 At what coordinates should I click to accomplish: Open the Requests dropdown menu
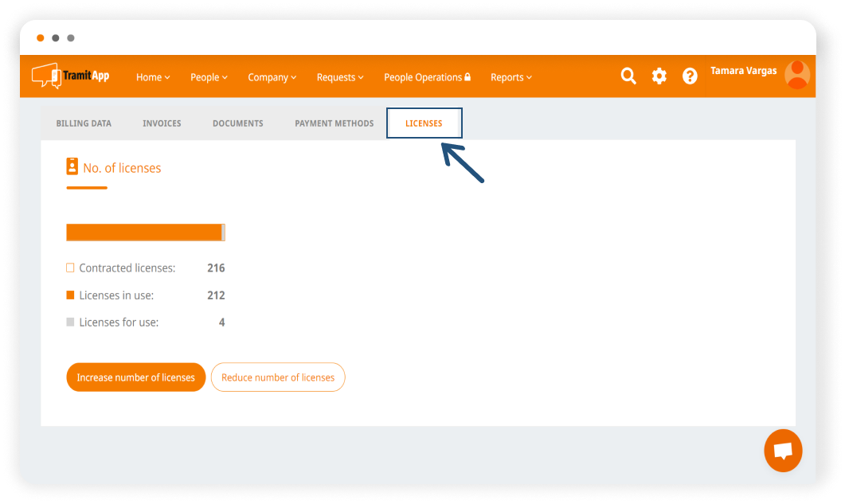[x=340, y=77]
